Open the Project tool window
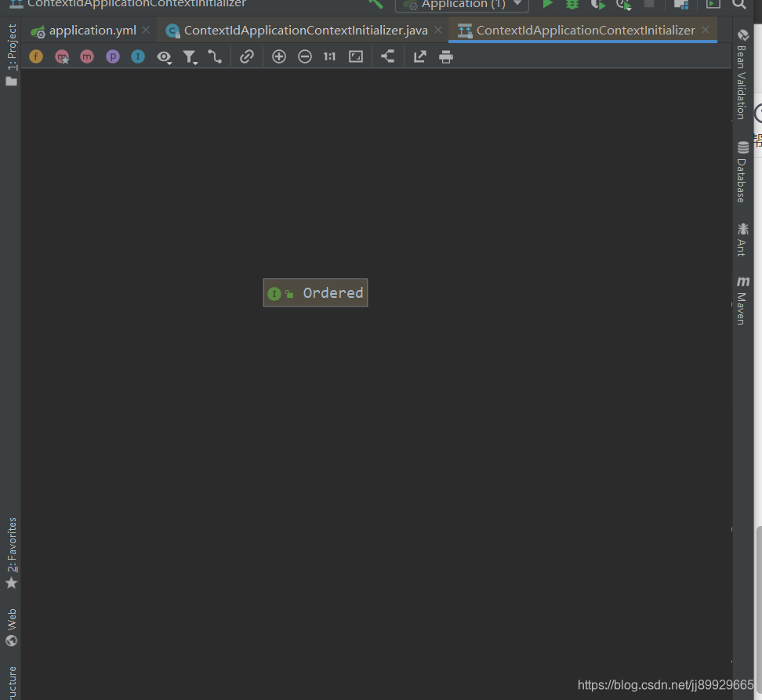 coord(11,54)
